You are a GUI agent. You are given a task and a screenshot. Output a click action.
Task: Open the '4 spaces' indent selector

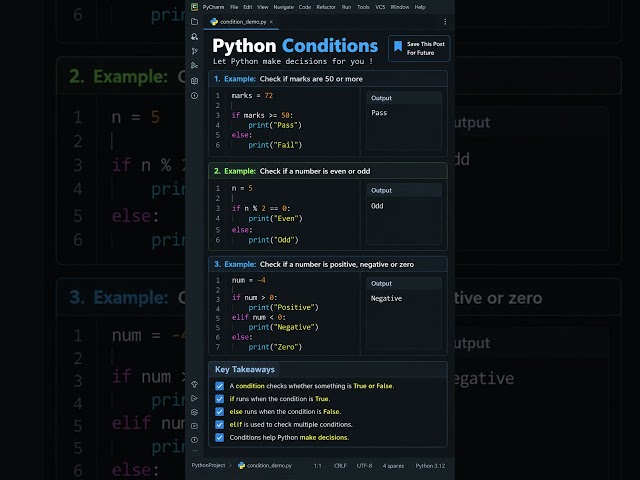pos(393,466)
